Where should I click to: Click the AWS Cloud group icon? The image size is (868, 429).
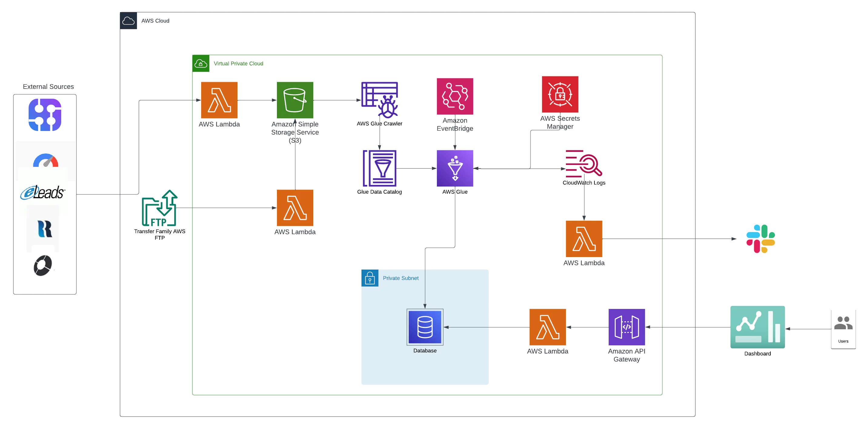tap(128, 21)
